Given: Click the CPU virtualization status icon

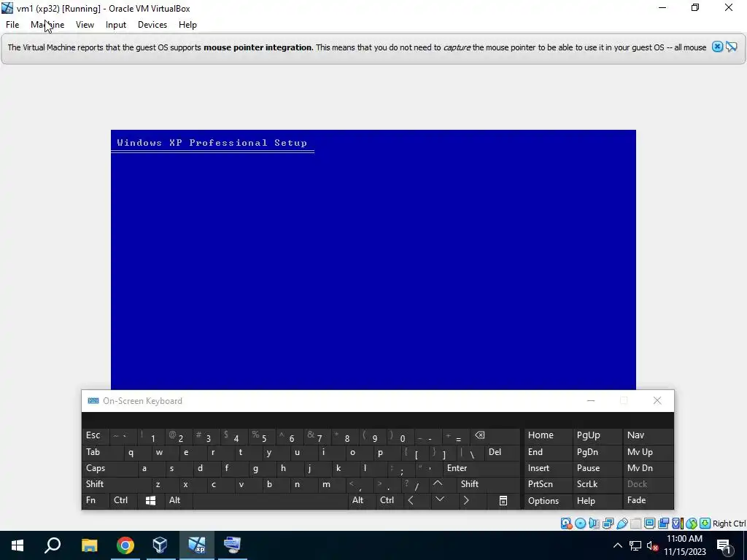Looking at the screenshot, I should point(677,524).
